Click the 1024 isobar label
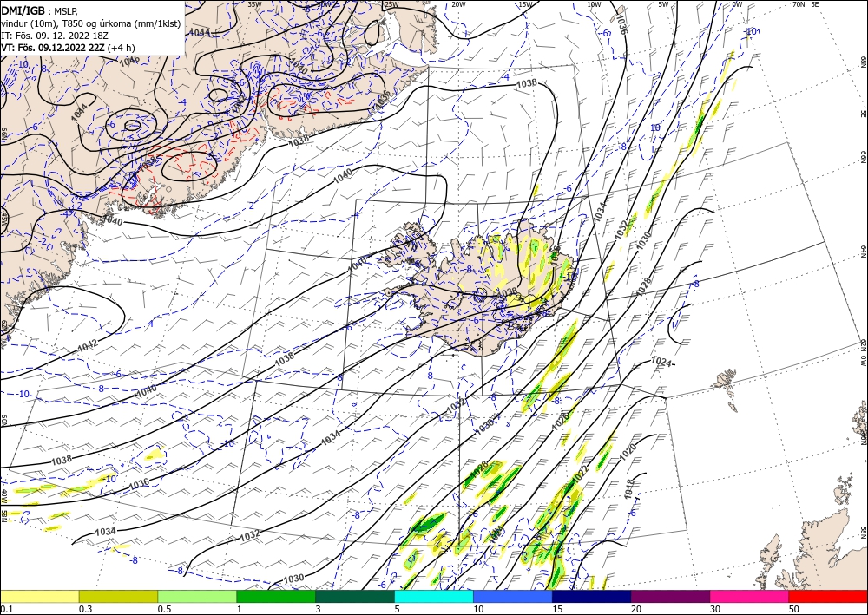 click(x=662, y=363)
